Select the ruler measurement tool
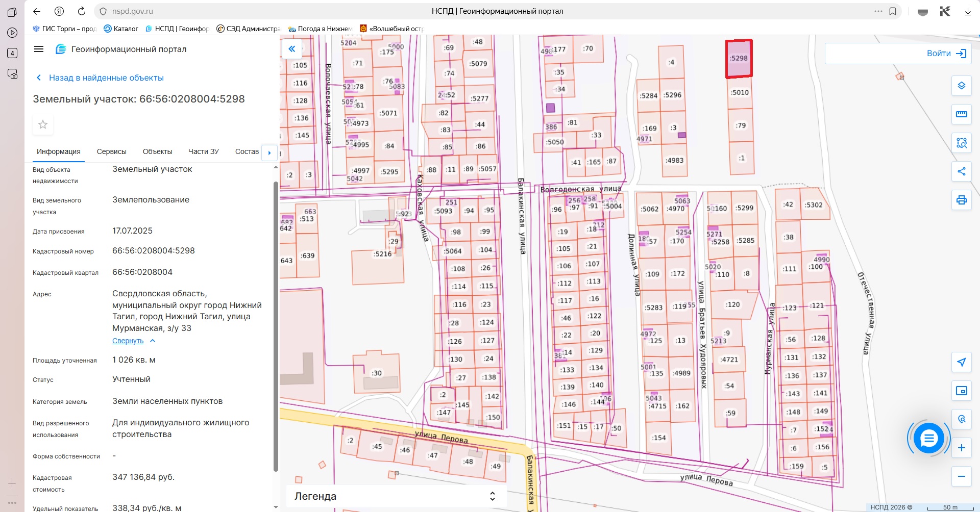The image size is (980, 512). [961, 114]
